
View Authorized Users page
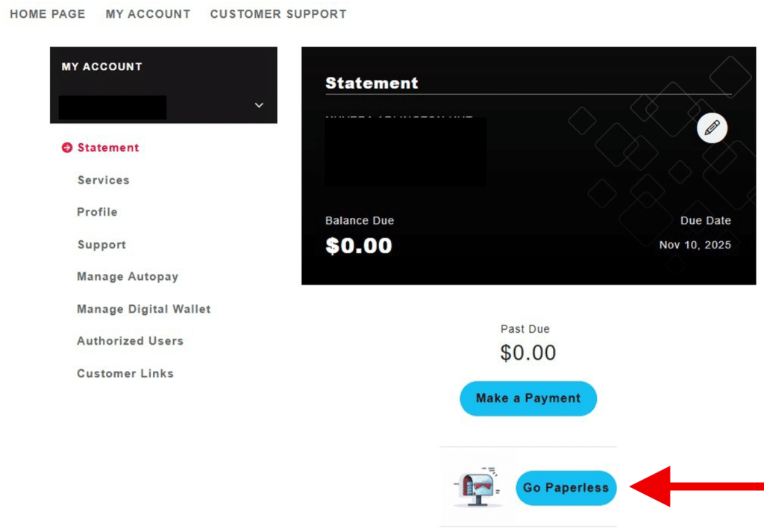coord(130,341)
